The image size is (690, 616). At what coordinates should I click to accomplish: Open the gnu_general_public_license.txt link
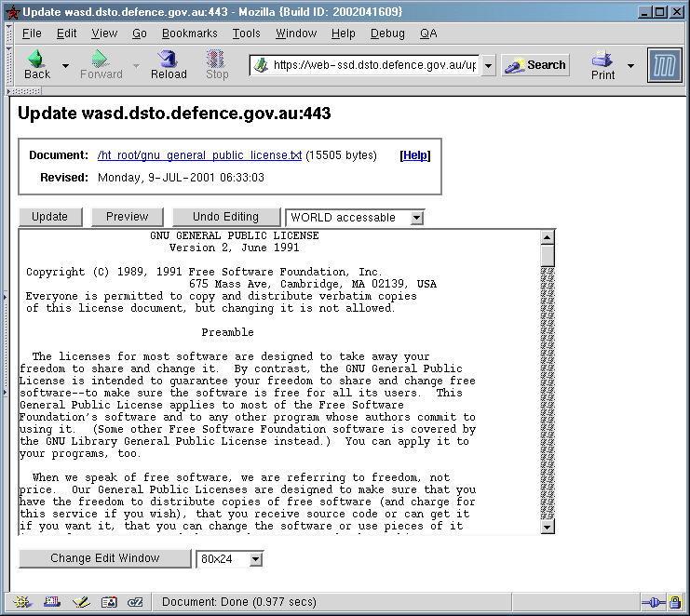pos(199,155)
